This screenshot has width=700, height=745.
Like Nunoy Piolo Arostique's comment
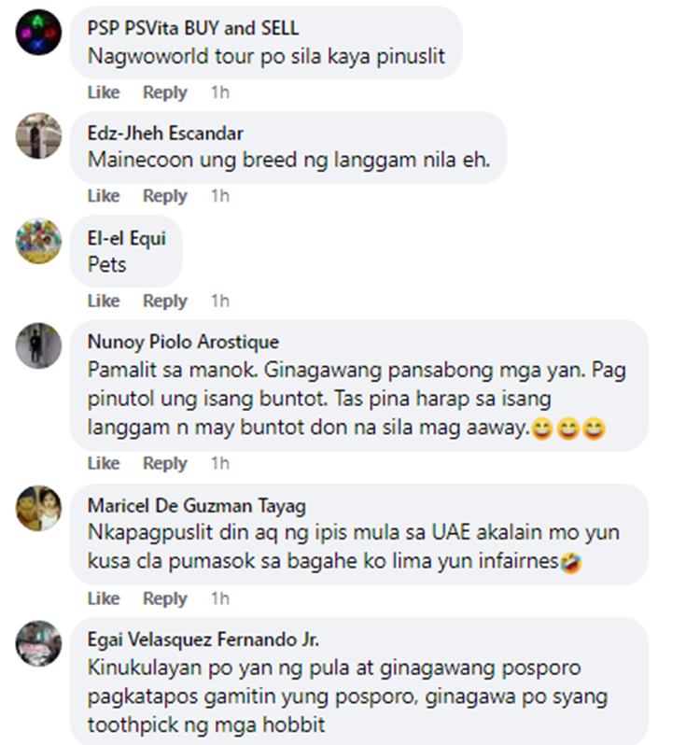(x=104, y=463)
